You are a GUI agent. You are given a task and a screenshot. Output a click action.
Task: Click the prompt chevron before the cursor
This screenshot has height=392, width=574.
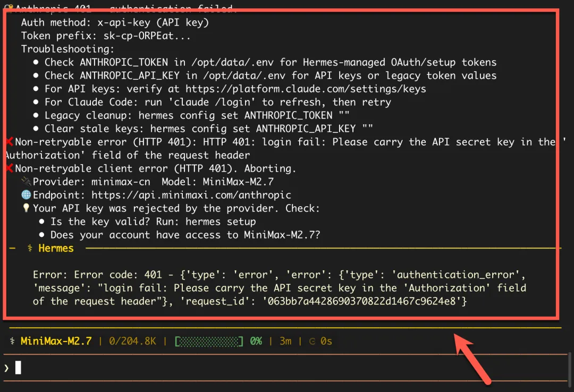tap(6, 368)
